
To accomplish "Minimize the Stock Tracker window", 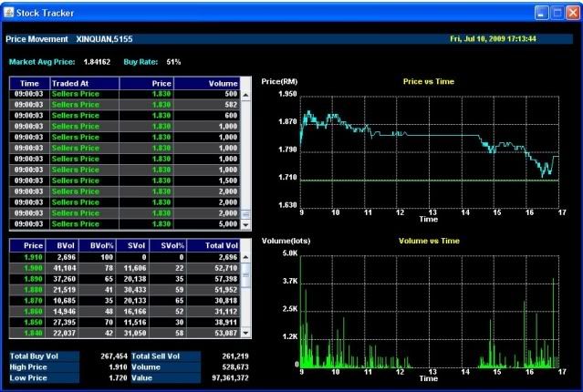I will point(541,14).
